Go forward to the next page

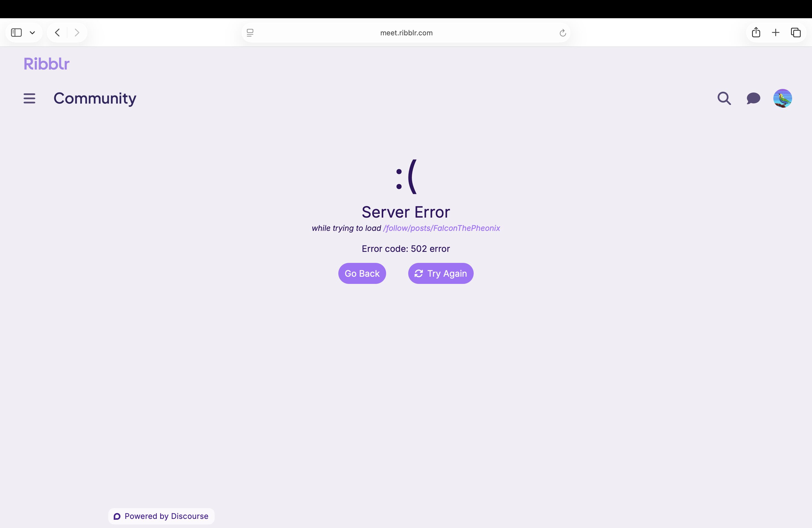click(77, 33)
